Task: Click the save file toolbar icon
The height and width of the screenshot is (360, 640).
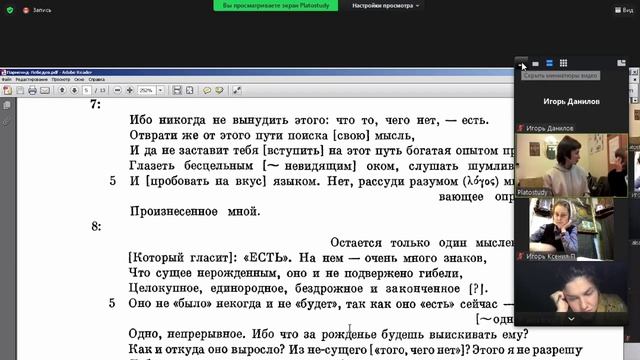Action: (20, 90)
